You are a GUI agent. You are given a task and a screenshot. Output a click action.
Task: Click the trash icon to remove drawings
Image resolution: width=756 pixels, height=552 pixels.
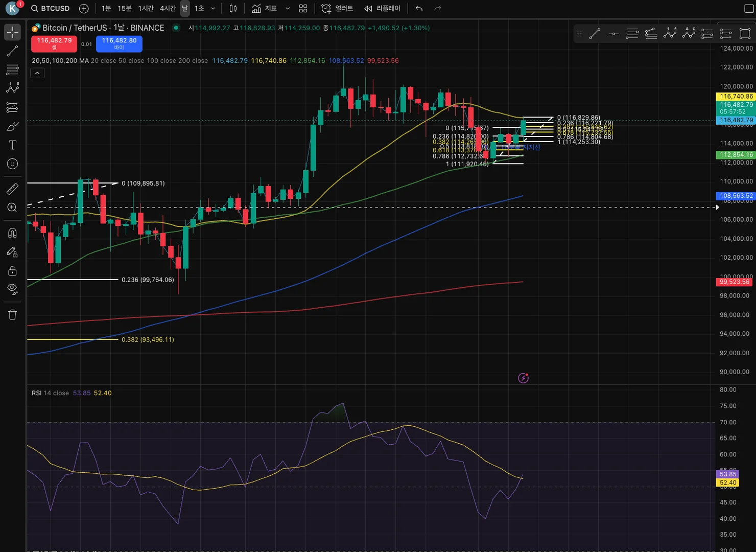[x=12, y=315]
